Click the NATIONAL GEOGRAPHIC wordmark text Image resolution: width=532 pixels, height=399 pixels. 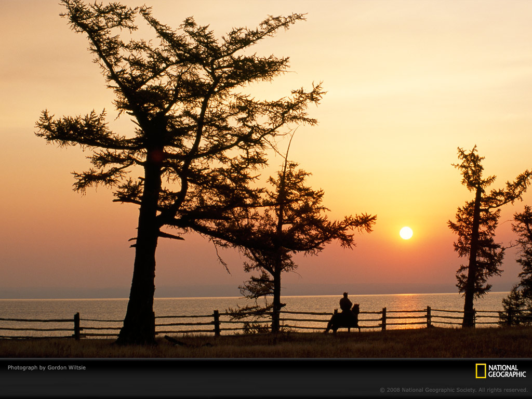tap(507, 371)
